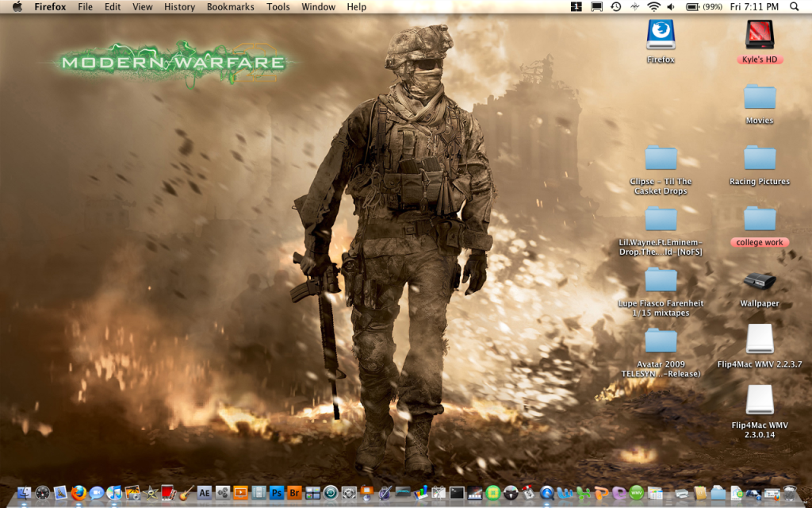
Task: Click the Fri 7:11 PM clock
Action: click(754, 6)
